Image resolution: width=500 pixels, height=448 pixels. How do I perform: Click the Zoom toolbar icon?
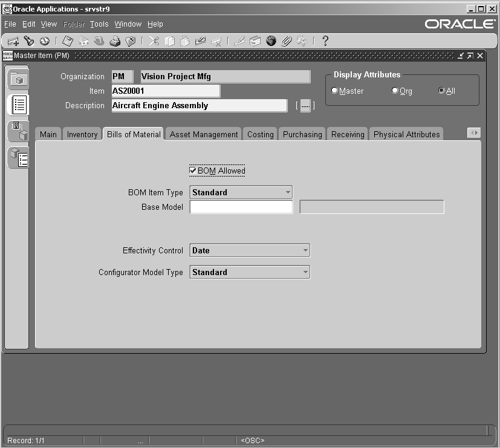[x=255, y=41]
